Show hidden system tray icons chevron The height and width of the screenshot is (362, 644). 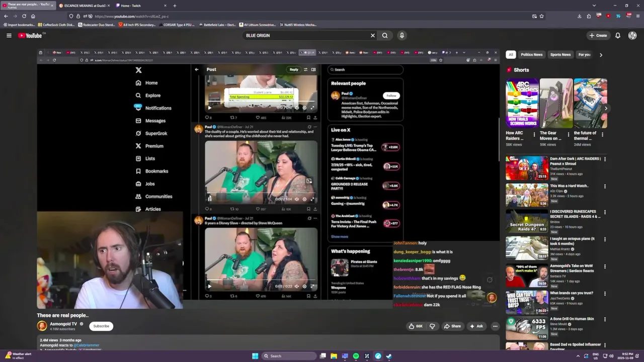click(578, 356)
